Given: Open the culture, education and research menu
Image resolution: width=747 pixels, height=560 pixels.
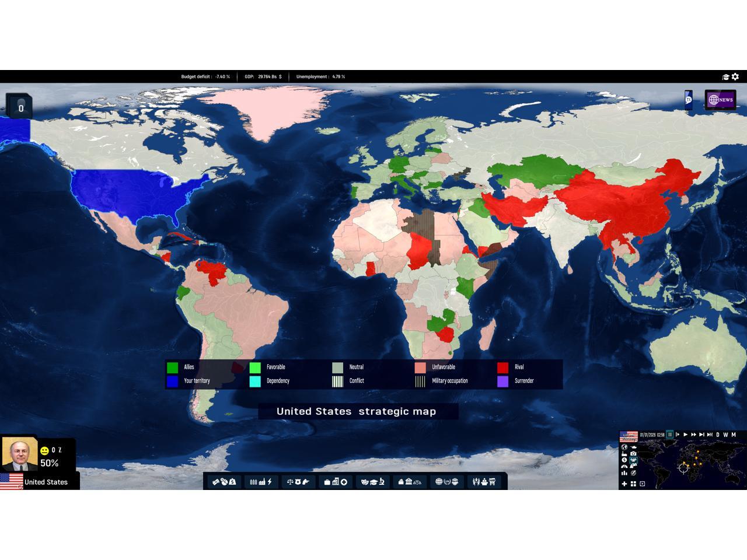Looking at the screenshot, I should (372, 482).
